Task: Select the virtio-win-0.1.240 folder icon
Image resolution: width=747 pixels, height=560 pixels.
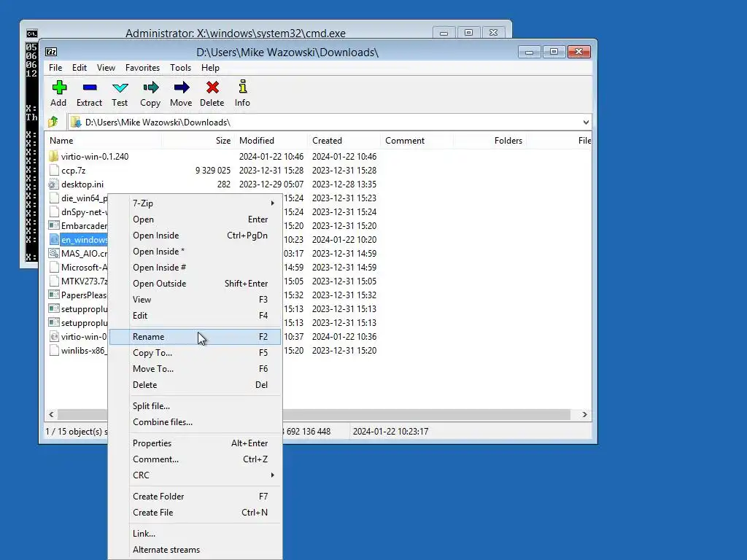Action: (x=54, y=156)
